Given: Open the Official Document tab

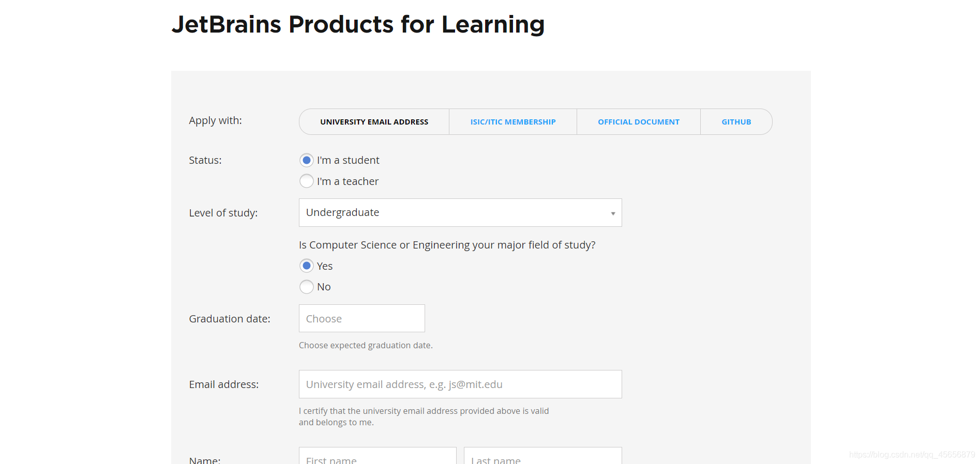Looking at the screenshot, I should 638,122.
